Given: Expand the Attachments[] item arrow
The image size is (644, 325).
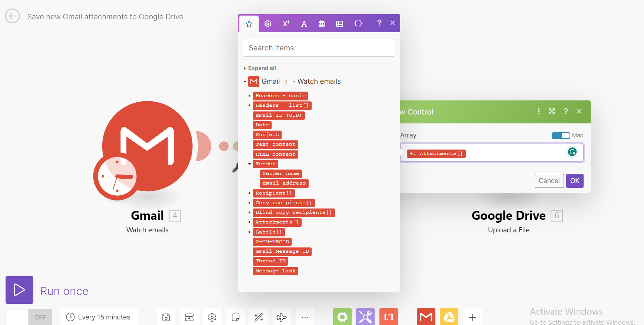Looking at the screenshot, I should [249, 222].
